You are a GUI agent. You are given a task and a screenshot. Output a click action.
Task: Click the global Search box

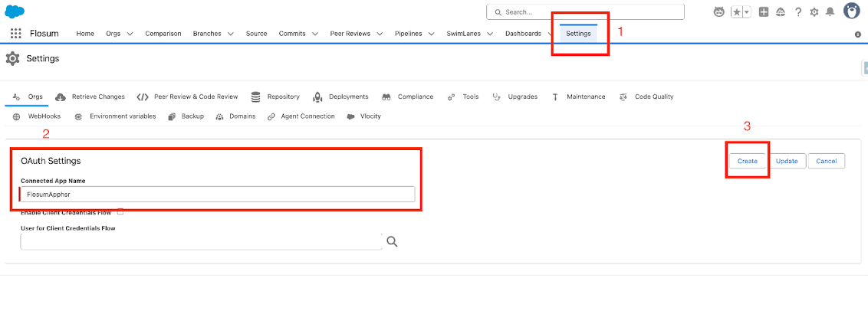pyautogui.click(x=585, y=11)
